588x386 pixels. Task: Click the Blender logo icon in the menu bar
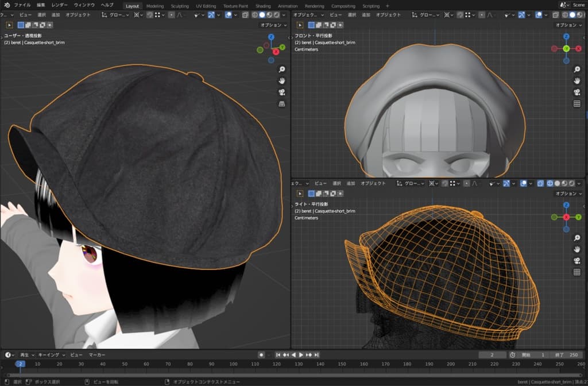tap(6, 5)
